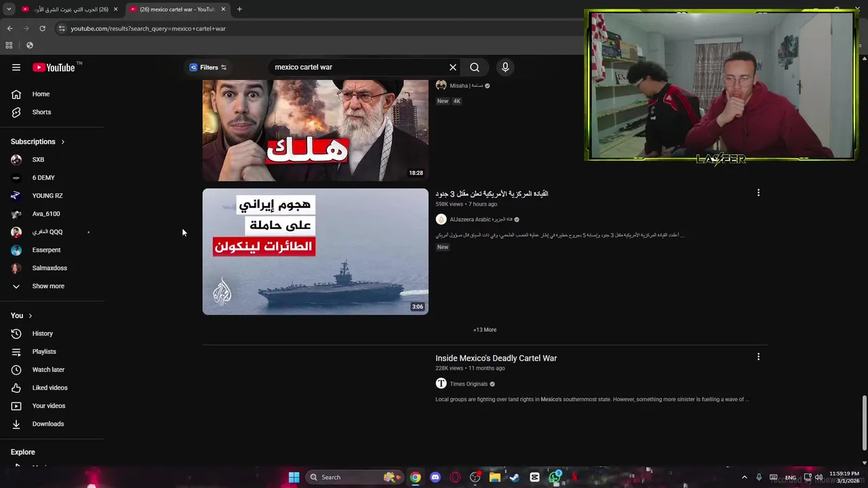
Task: Open File Explorer from the taskbar
Action: (x=495, y=477)
